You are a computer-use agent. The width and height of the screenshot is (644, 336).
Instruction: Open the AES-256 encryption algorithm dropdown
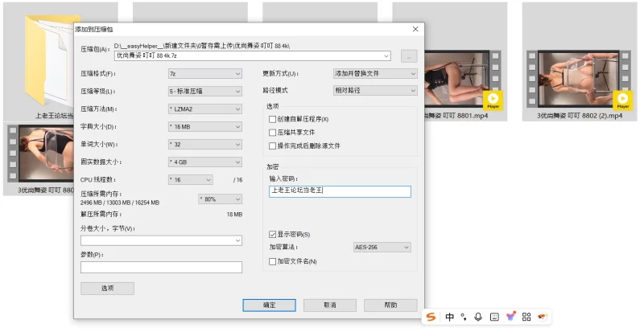[385, 248]
